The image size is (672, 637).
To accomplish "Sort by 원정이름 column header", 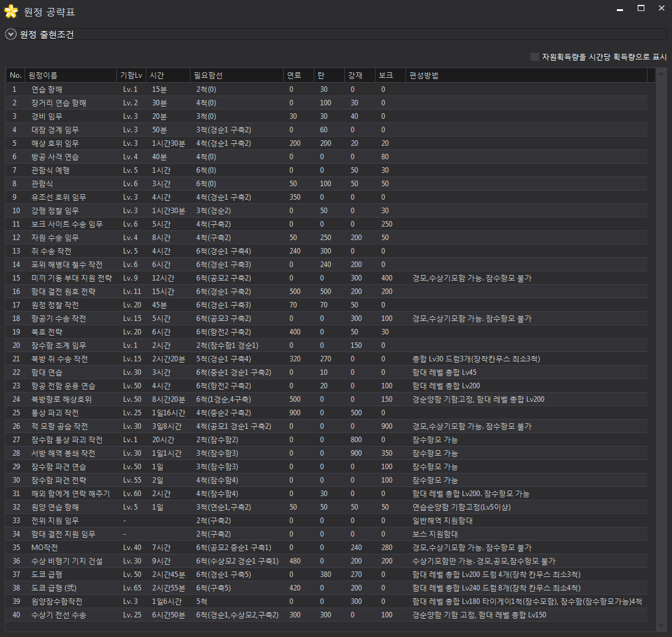I will (x=43, y=75).
